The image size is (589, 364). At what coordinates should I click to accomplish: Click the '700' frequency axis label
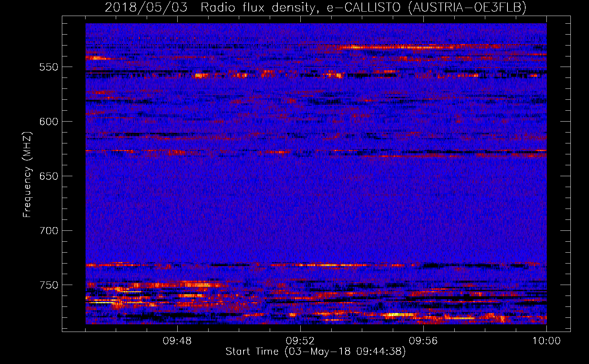(x=49, y=231)
